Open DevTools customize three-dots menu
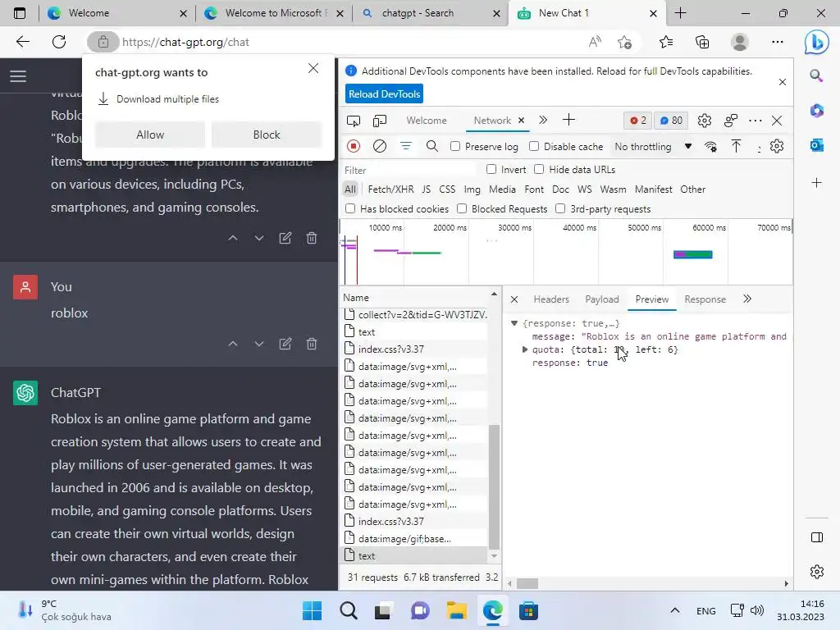This screenshot has width=840, height=630. (x=756, y=121)
